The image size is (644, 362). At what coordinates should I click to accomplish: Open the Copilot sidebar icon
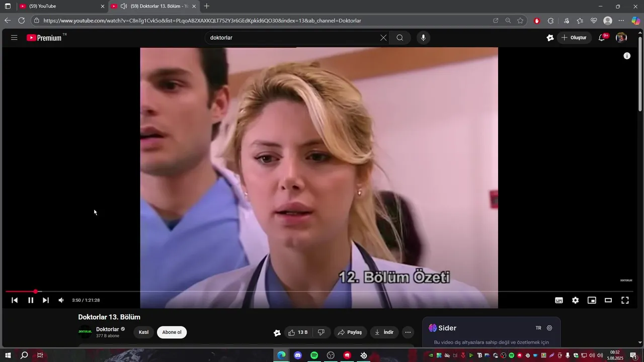pyautogui.click(x=636, y=21)
